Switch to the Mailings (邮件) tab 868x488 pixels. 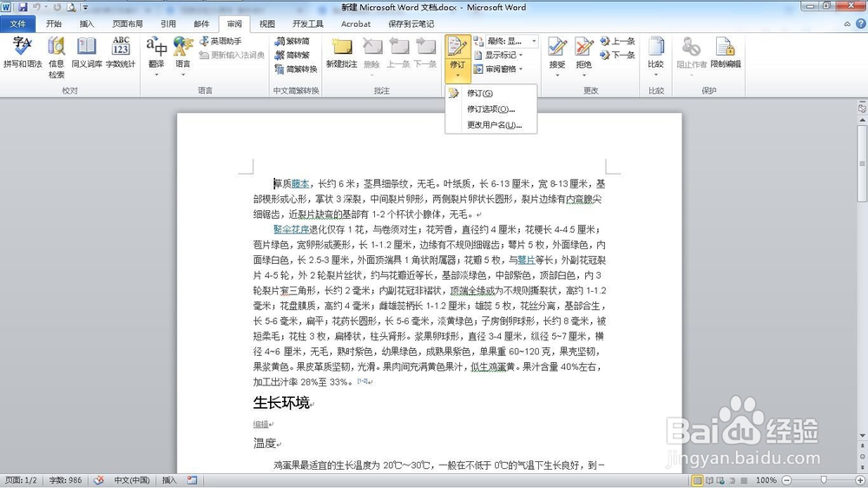point(201,23)
